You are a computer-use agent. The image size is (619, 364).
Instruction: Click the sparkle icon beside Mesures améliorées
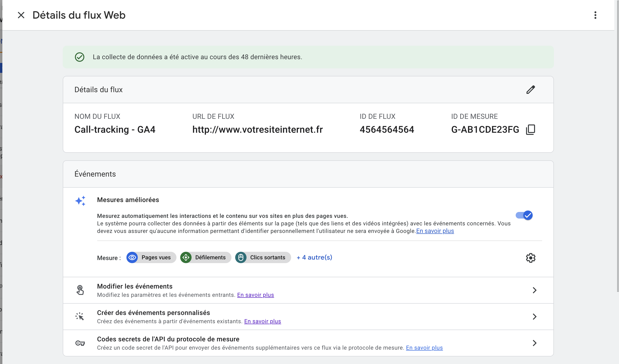[80, 201]
